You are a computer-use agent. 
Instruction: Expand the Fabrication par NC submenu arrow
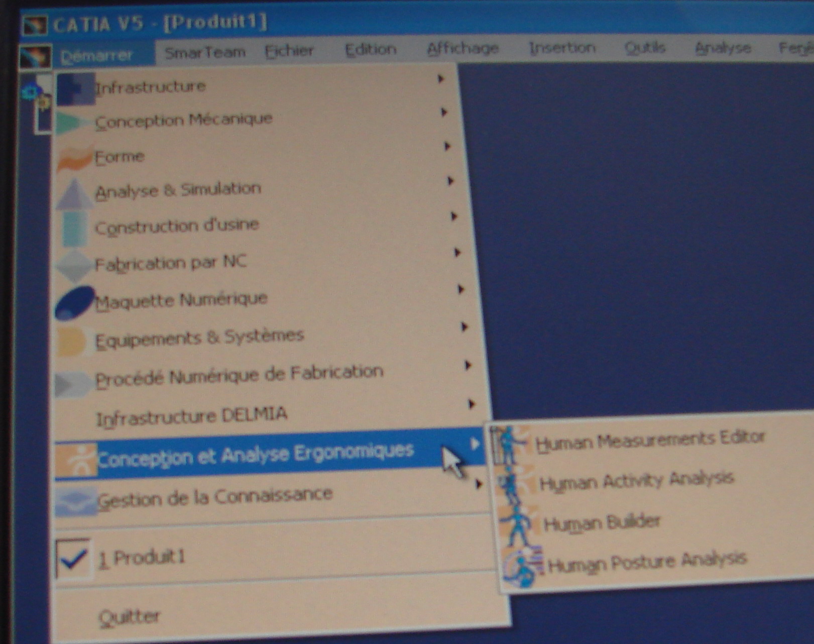[457, 253]
